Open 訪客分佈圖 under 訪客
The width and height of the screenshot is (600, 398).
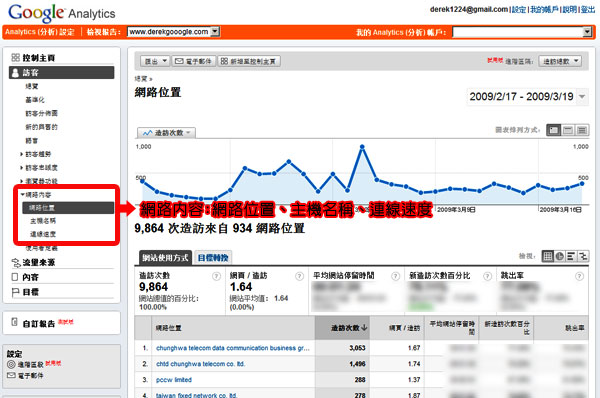click(x=41, y=114)
